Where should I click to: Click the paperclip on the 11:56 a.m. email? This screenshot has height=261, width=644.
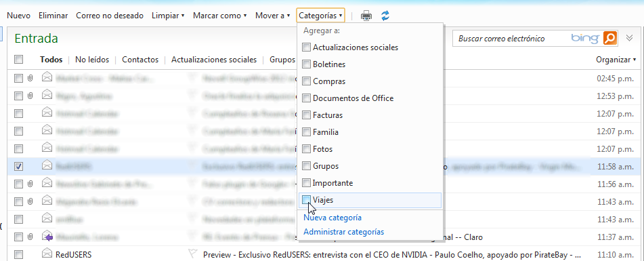click(x=30, y=184)
